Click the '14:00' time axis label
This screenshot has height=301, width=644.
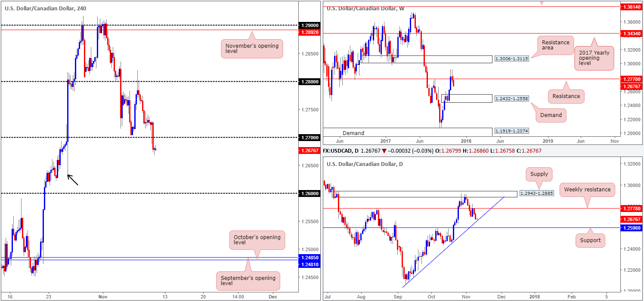coord(238,297)
